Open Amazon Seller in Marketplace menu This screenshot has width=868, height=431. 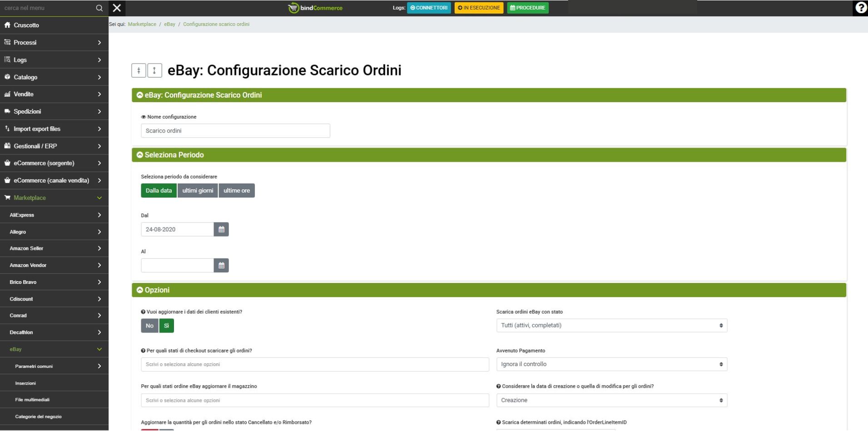tap(54, 248)
